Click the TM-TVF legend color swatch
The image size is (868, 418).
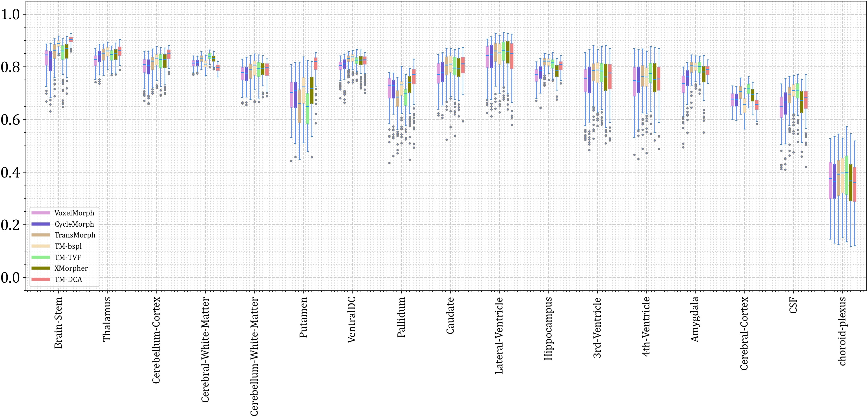pyautogui.click(x=41, y=257)
